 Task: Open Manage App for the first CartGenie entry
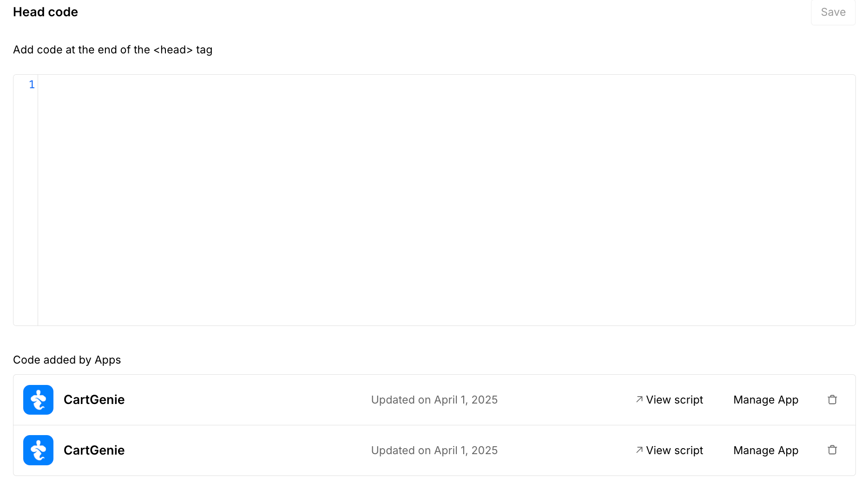[766, 400]
